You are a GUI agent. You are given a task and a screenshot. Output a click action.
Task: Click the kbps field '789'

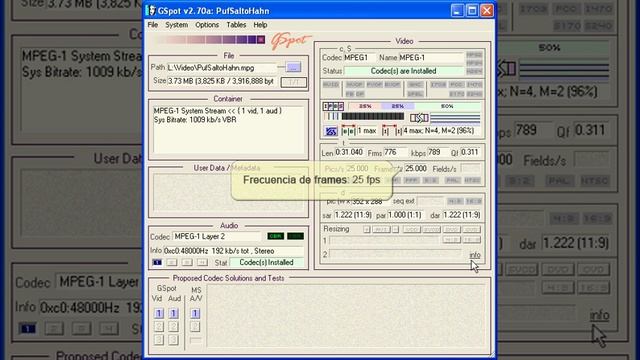click(437, 152)
